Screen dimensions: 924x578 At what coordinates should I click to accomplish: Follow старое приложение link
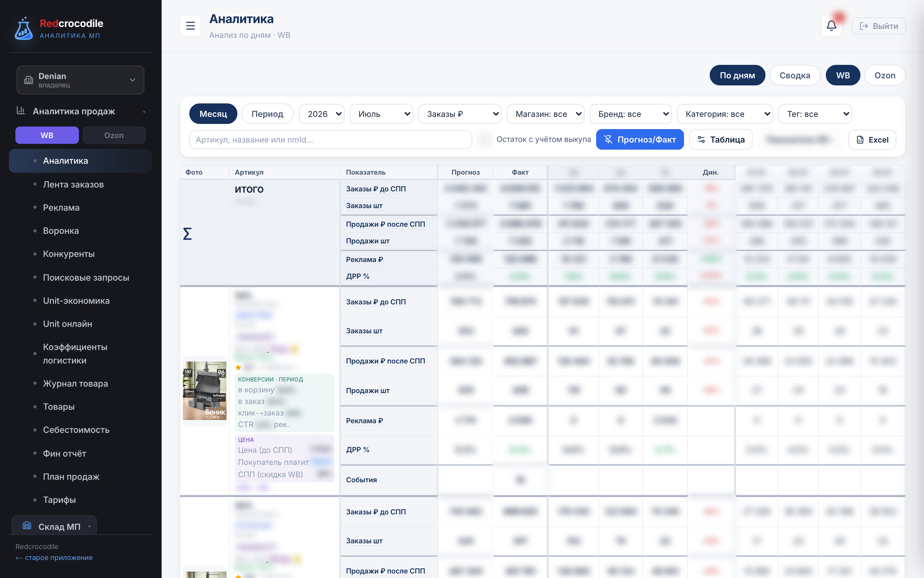[54, 558]
